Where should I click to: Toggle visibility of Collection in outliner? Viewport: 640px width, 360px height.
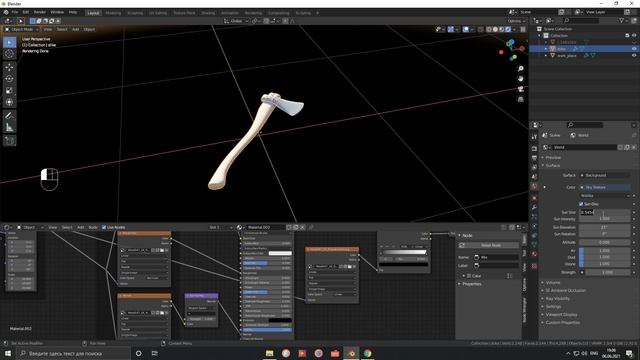634,36
